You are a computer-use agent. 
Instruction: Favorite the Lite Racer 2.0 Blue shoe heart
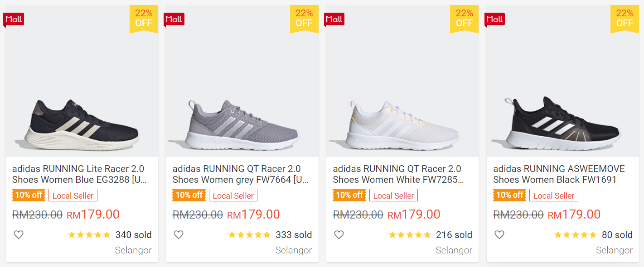tap(18, 235)
